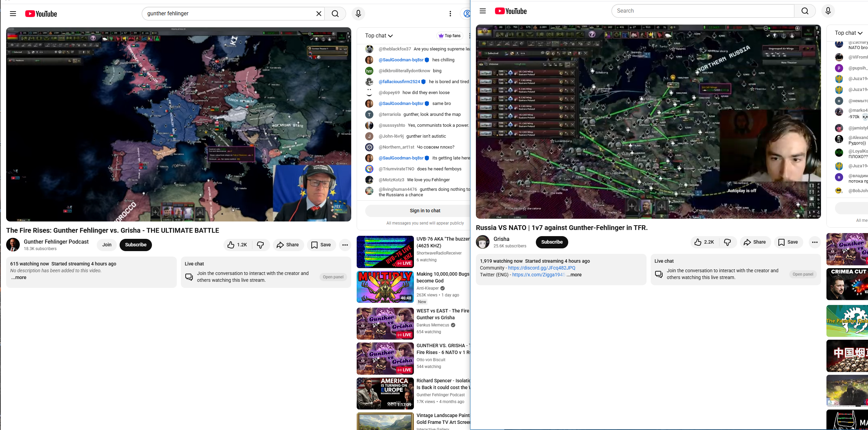Click the Grisha video player
The image size is (868, 430).
click(648, 122)
